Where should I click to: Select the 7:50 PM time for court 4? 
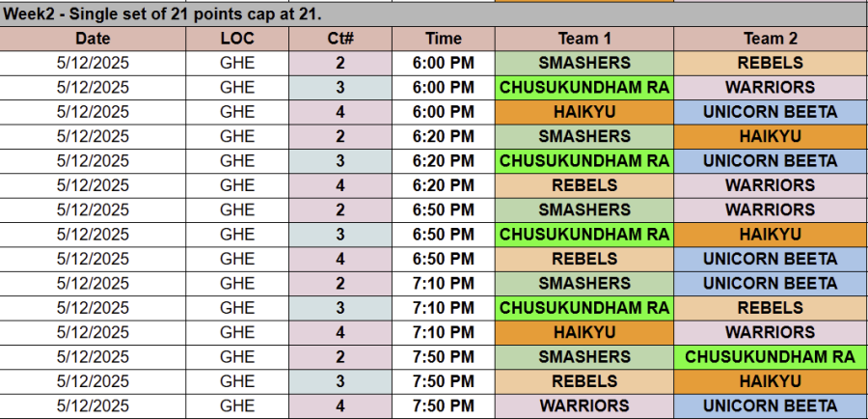[443, 405]
